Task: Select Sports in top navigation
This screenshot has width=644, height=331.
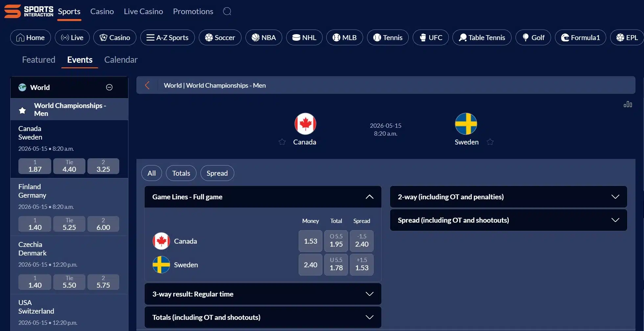Action: click(x=69, y=11)
